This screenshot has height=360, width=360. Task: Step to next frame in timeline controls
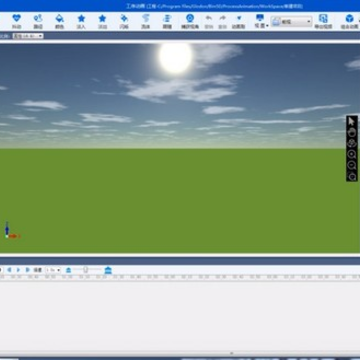click(28, 270)
